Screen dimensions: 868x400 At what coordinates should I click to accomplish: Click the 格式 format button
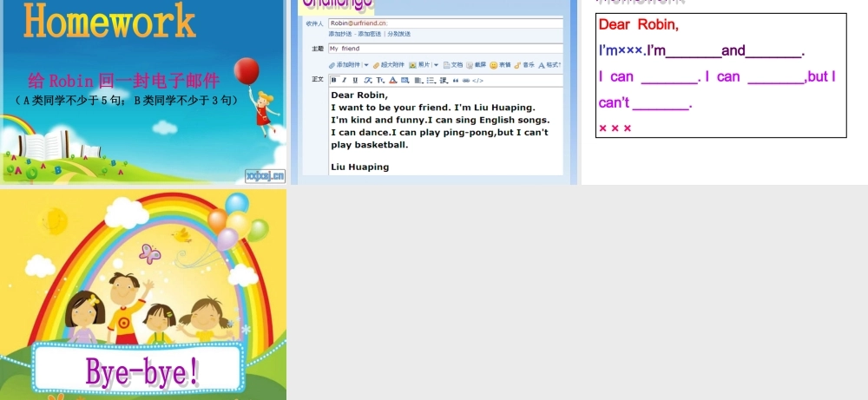pos(549,65)
